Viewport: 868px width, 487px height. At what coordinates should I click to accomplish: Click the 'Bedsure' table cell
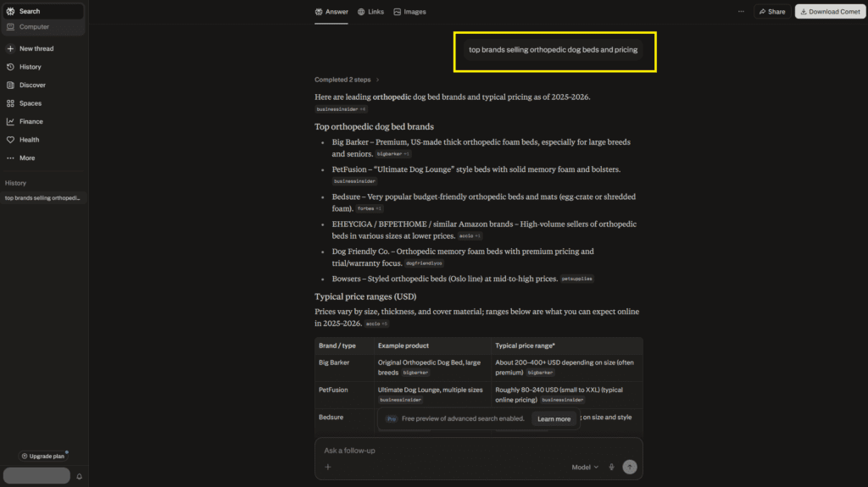coord(331,418)
